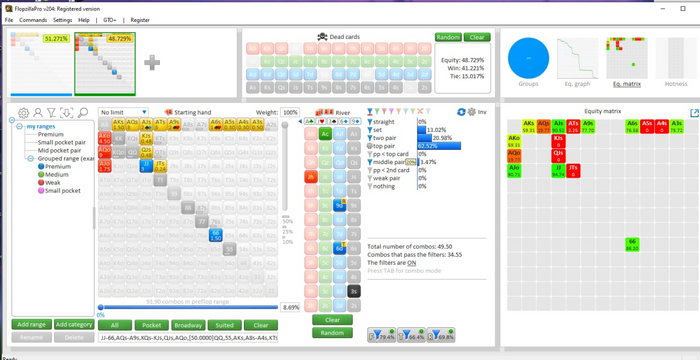Click the plus icon to add player range
The height and width of the screenshot is (360, 700).
click(152, 63)
